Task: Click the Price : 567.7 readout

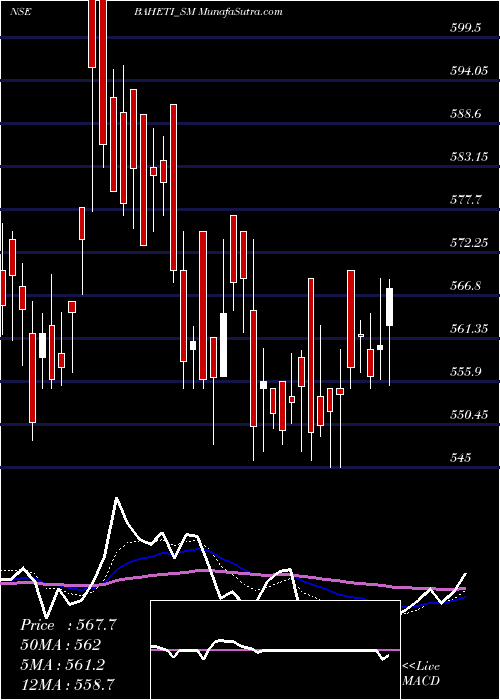Action: click(68, 625)
